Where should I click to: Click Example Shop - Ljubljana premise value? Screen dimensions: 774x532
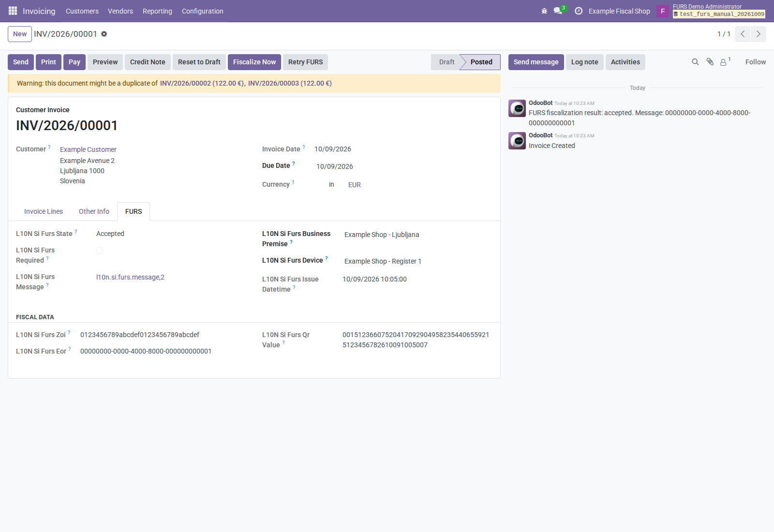coord(382,235)
